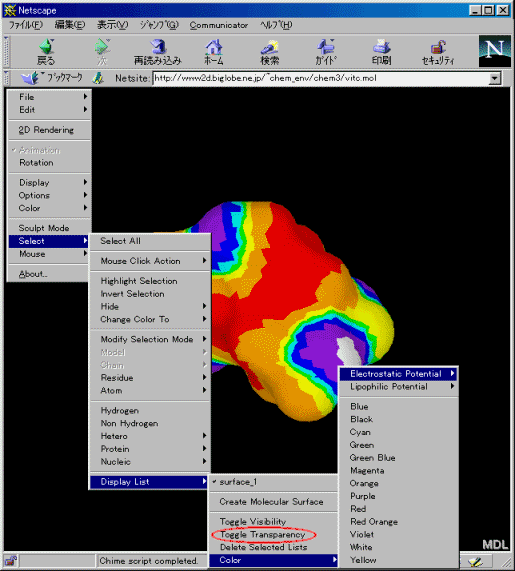Open the 表示(V) menu
515x571 pixels.
(x=113, y=25)
